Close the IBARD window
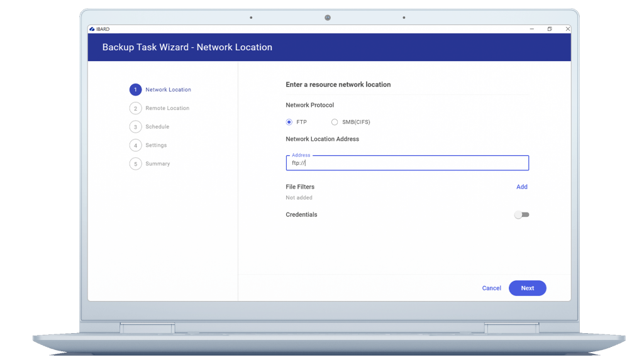Image resolution: width=644 pixels, height=362 pixels. point(568,29)
